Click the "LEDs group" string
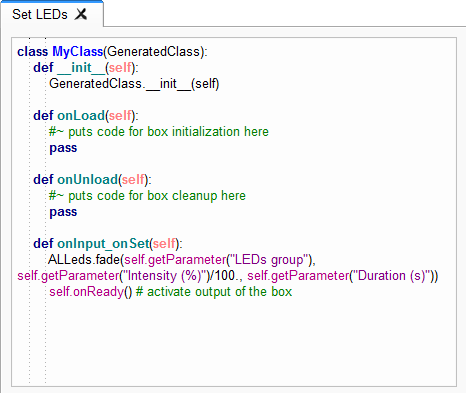 269,260
